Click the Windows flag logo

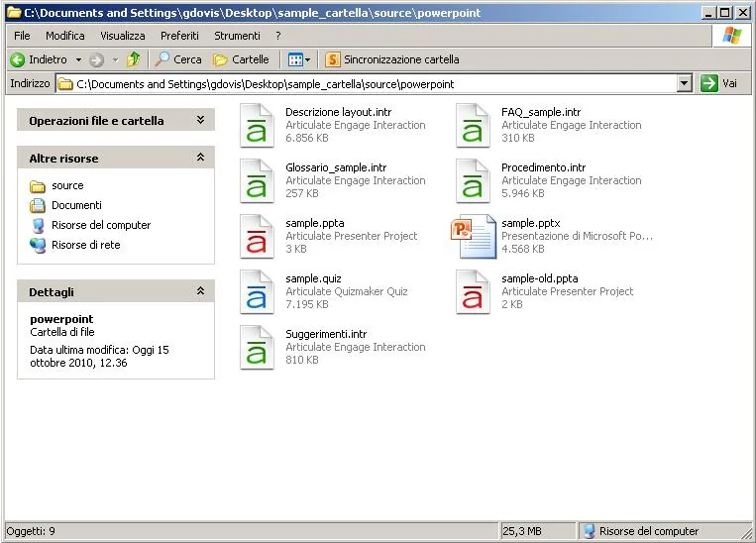(x=731, y=36)
